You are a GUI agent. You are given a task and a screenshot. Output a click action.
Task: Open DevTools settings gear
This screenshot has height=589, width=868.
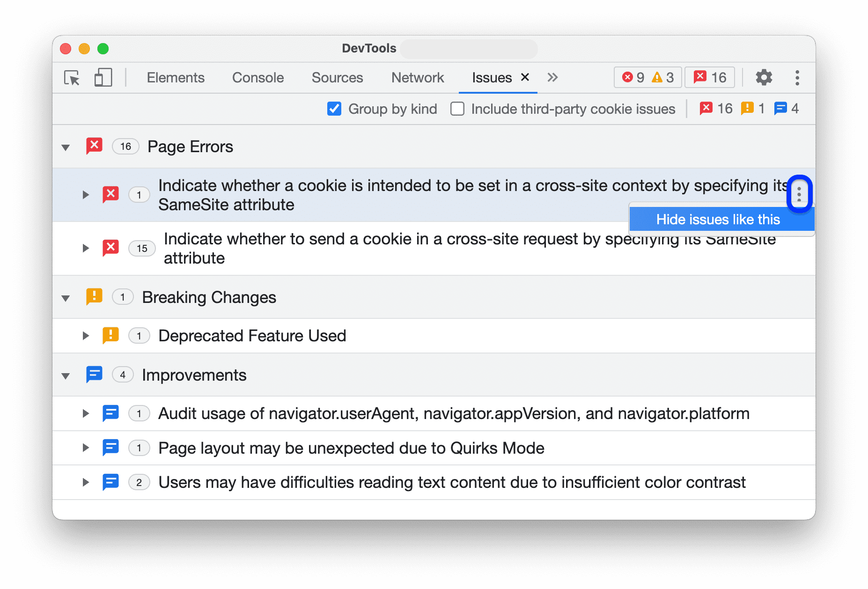click(x=764, y=77)
